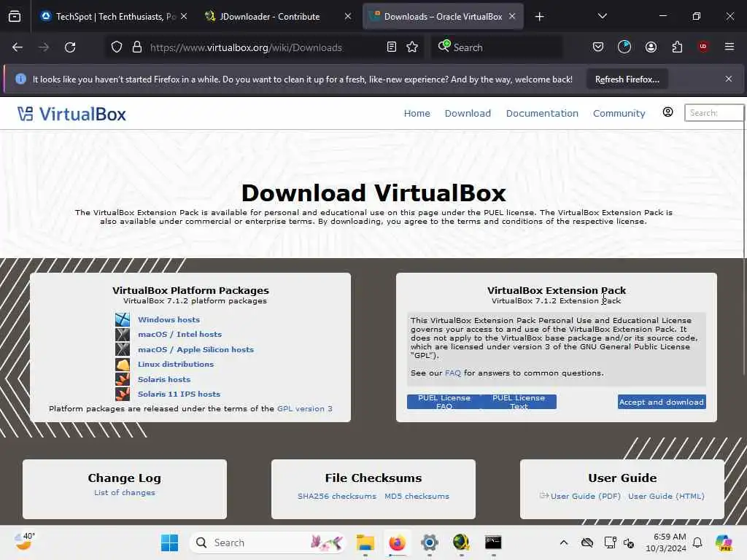Open the Pocket save icon
The image size is (747, 560).
598,47
